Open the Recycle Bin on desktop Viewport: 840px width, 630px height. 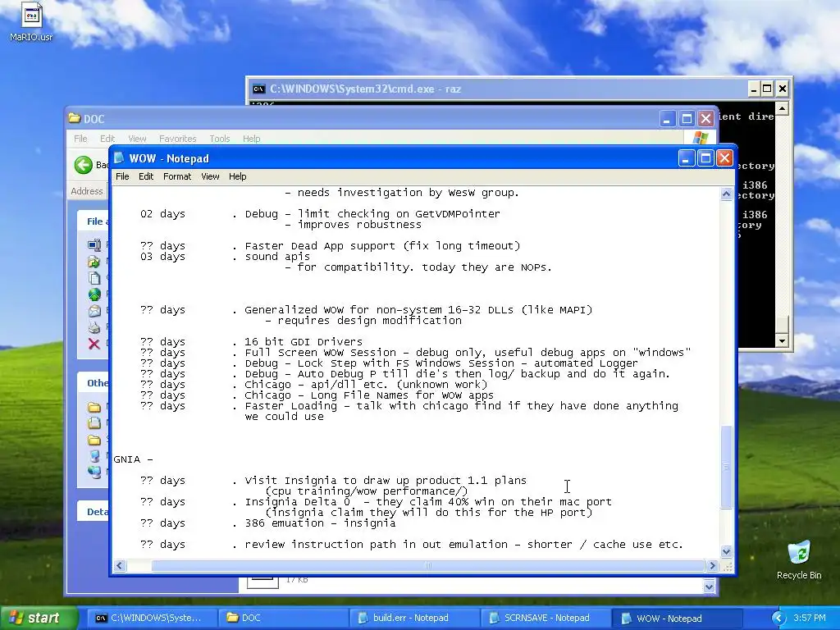tap(799, 559)
